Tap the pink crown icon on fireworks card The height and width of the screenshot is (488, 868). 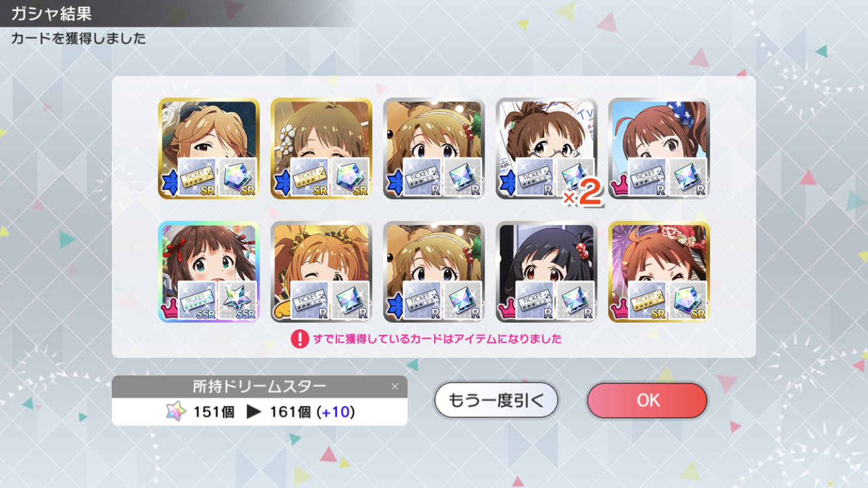coord(619,310)
